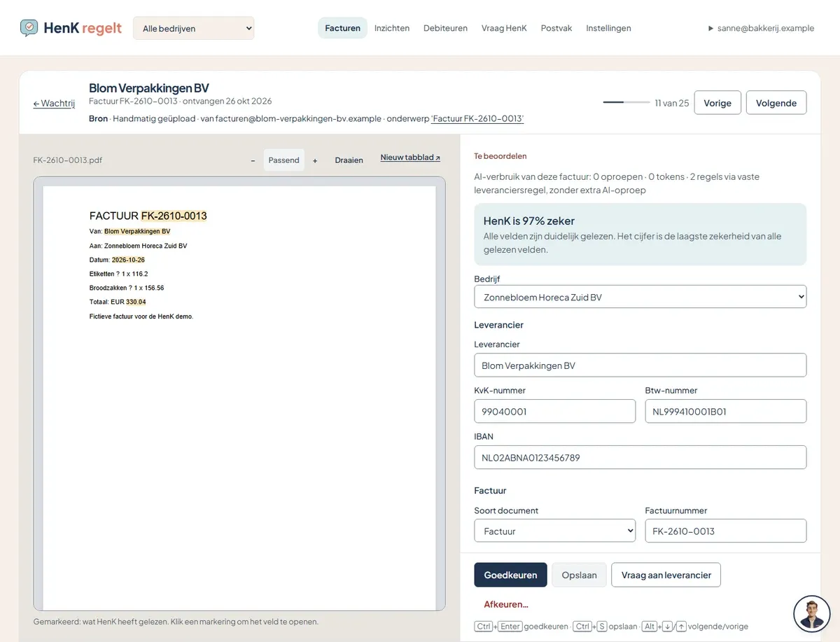Open PDF in Nieuw tabblad
Screen dimensions: 840x642
(410, 158)
